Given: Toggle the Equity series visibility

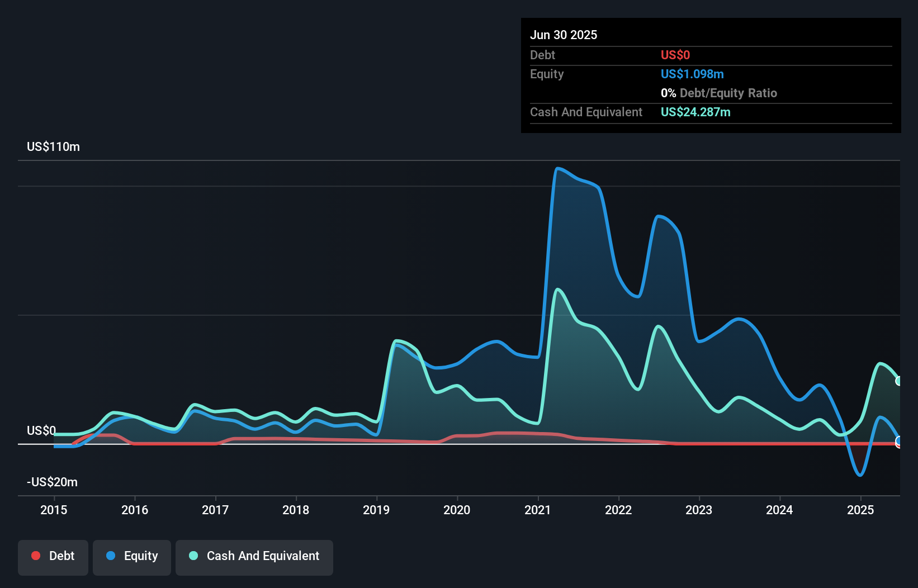Looking at the screenshot, I should 131,556.
